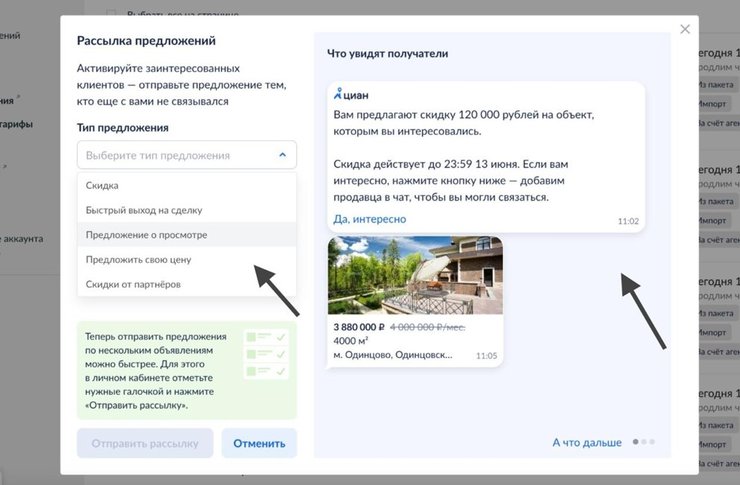740x485 pixels.
Task: Select Скидки от партнёров option
Action: coord(187,284)
